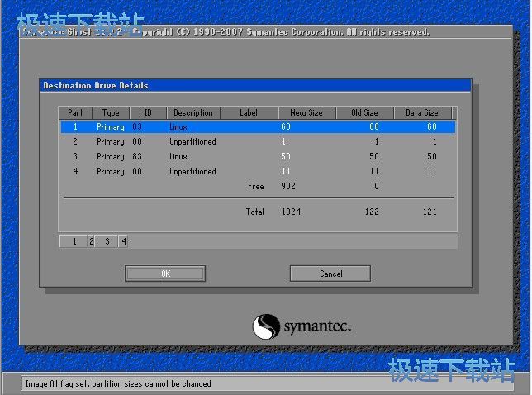
Task: Click the Symantec Ghost copyright header text
Action: click(226, 32)
